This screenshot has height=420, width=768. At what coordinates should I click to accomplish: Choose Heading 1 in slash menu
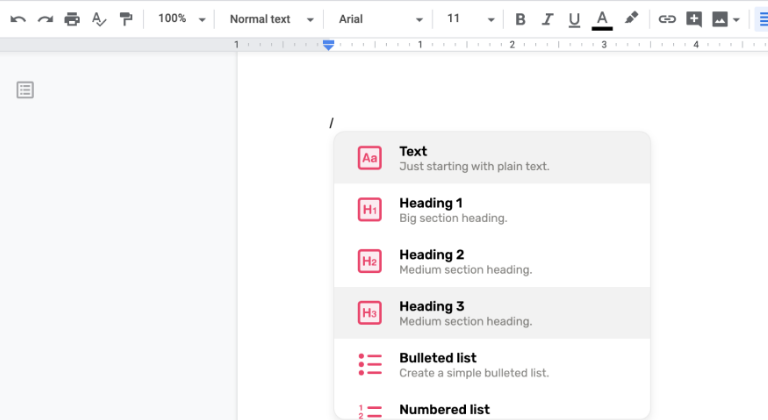point(492,210)
